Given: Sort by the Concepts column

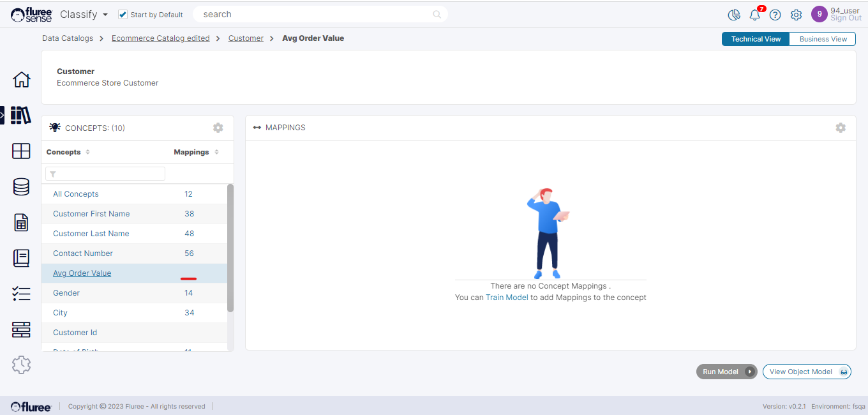Looking at the screenshot, I should click(87, 152).
